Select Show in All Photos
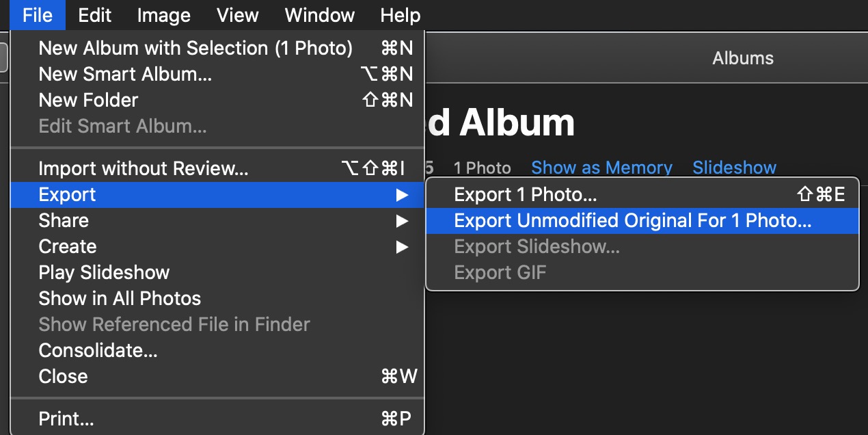The image size is (868, 435). point(217,299)
